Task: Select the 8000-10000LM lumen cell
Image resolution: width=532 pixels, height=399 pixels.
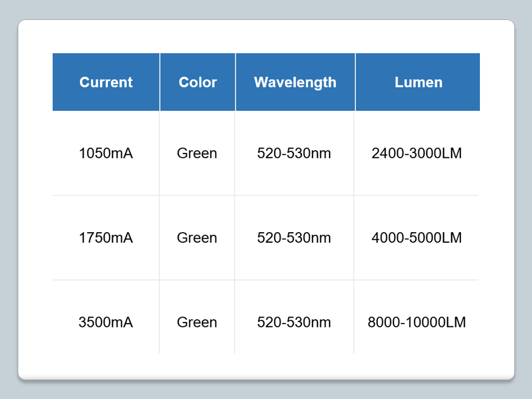Action: [417, 322]
